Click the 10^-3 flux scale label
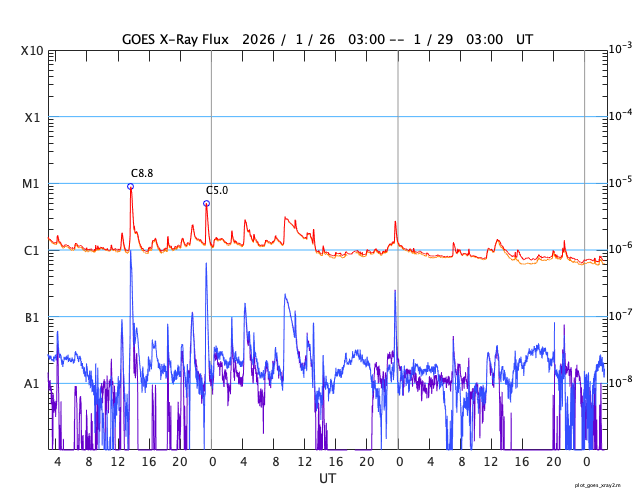 click(x=621, y=49)
